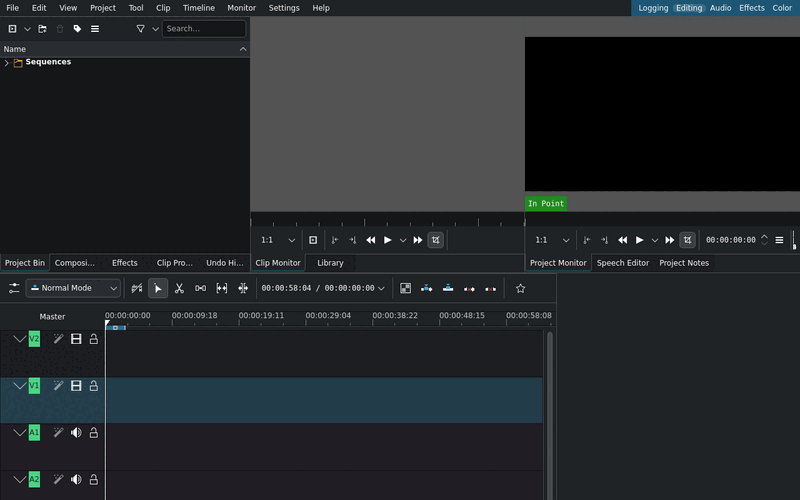Hide video on track V1
Image resolution: width=800 pixels, height=500 pixels.
pos(76,386)
